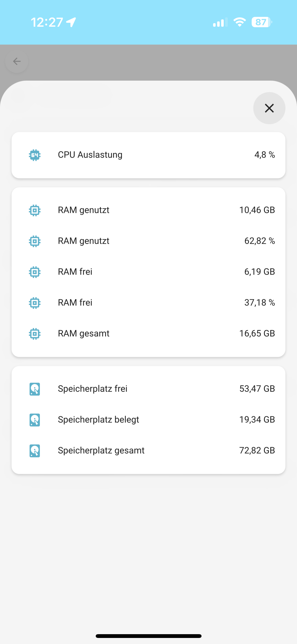
Task: Select the 62,82 % RAM genutzt value
Action: point(259,241)
